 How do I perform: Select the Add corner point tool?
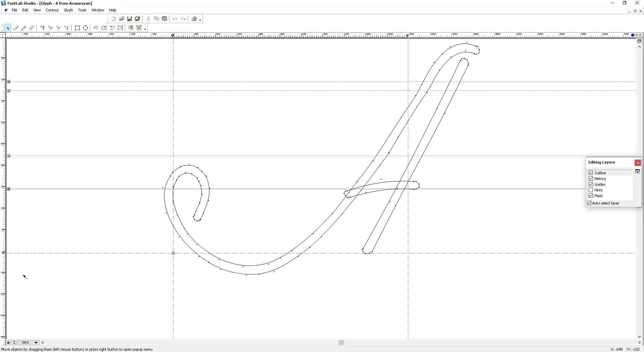point(51,28)
